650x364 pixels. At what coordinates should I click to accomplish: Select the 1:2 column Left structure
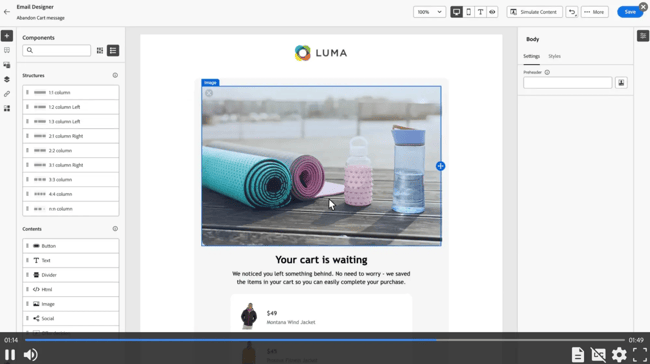click(x=71, y=107)
